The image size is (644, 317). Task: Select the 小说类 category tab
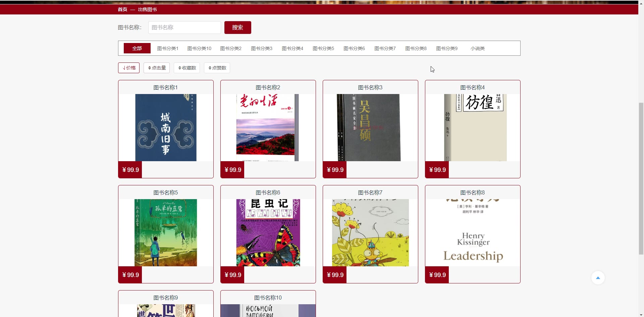[x=478, y=48]
